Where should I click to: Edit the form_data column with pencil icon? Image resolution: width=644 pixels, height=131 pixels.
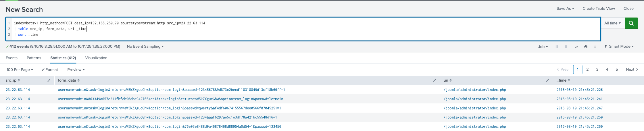click(435, 80)
